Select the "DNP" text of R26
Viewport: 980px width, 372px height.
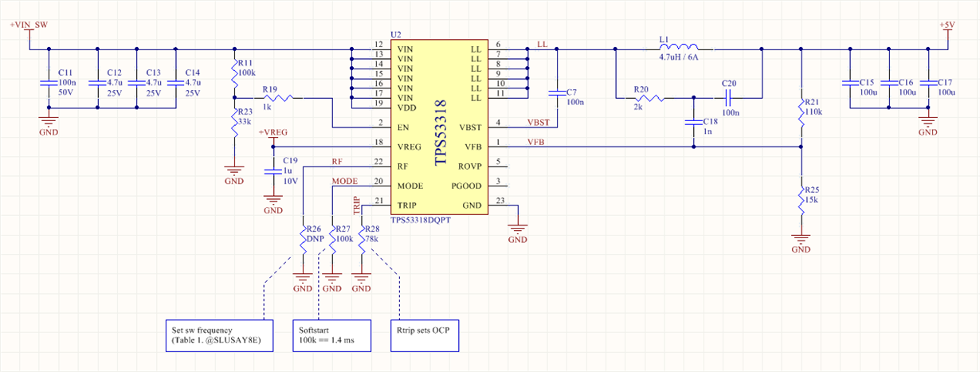click(x=317, y=238)
